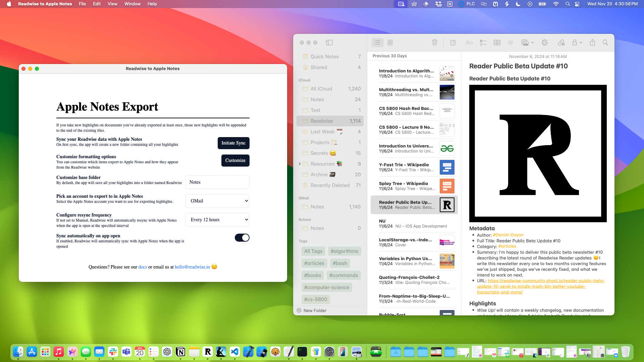This screenshot has height=362, width=644.
Task: Select the GMail account dropdown
Action: (218, 201)
